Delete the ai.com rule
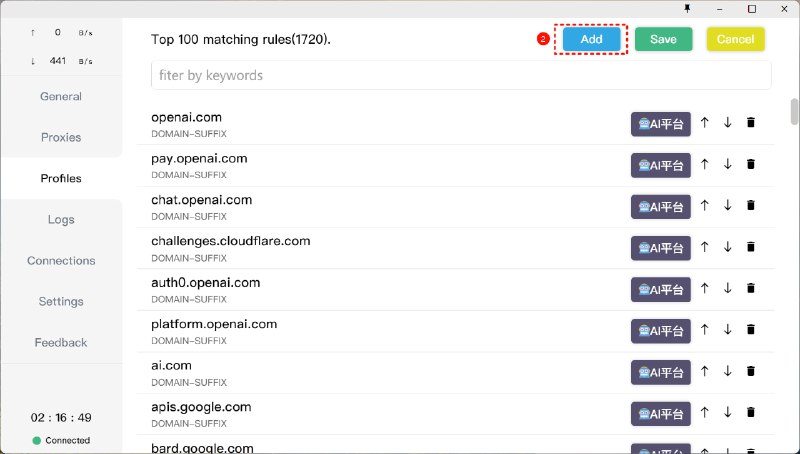Viewport: 800px width, 454px height. click(751, 371)
